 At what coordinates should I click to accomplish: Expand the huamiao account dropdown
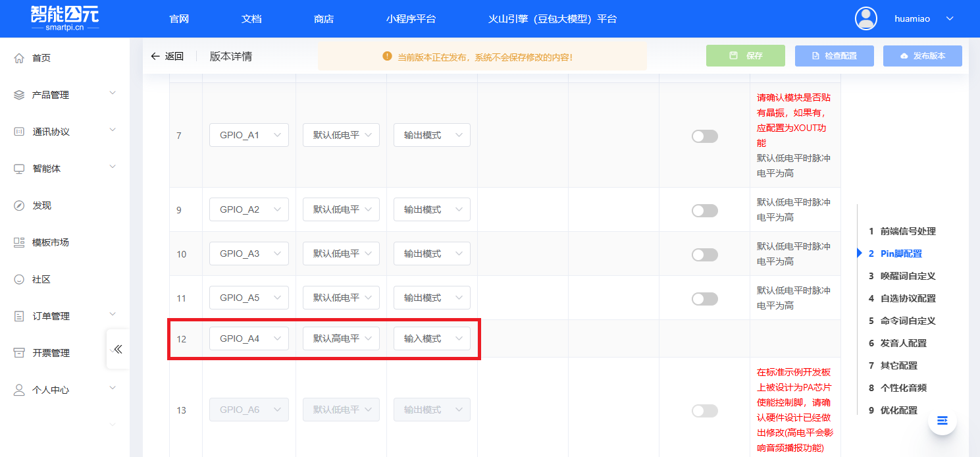949,18
